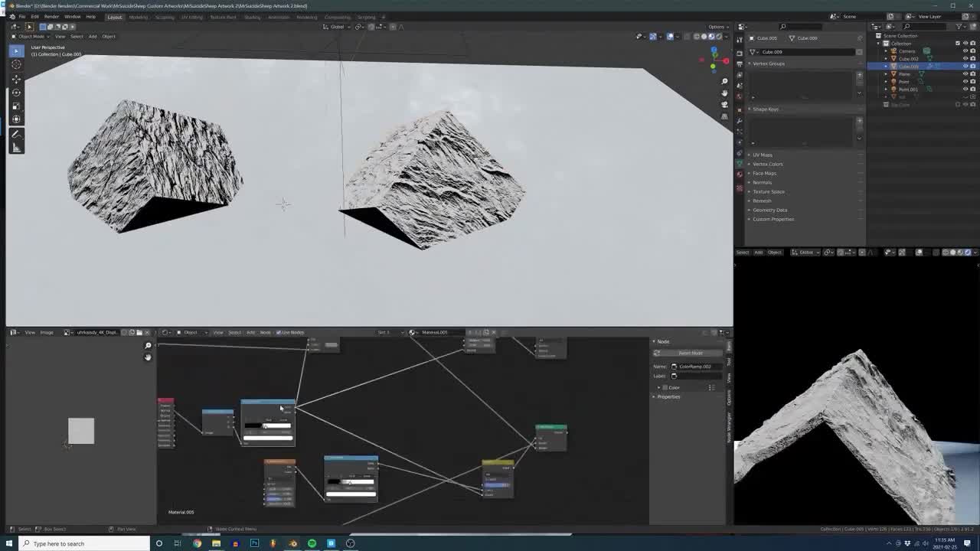Hide Plane with its eye icon
The height and width of the screenshot is (551, 980).
click(965, 74)
